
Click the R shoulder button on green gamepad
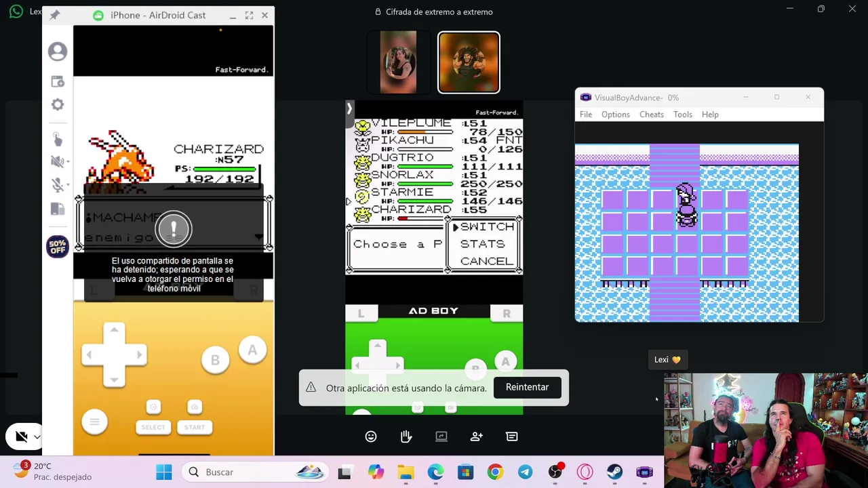click(x=507, y=313)
